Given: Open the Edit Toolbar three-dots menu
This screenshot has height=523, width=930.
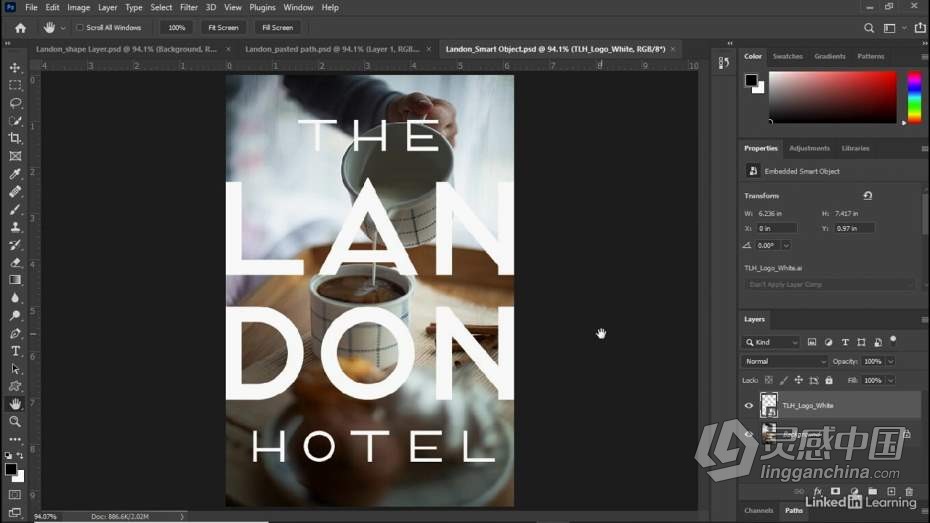Looking at the screenshot, I should tap(15, 439).
